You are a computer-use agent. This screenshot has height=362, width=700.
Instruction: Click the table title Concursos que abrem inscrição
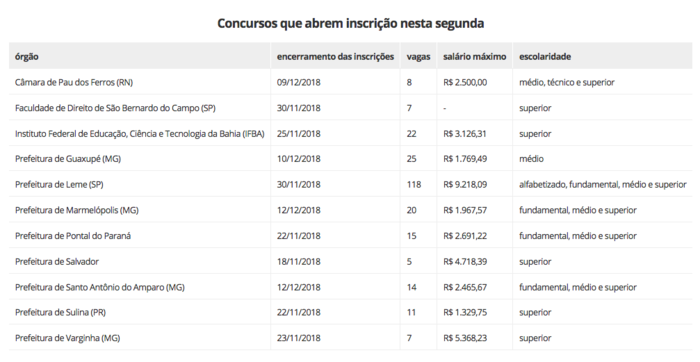[350, 23]
